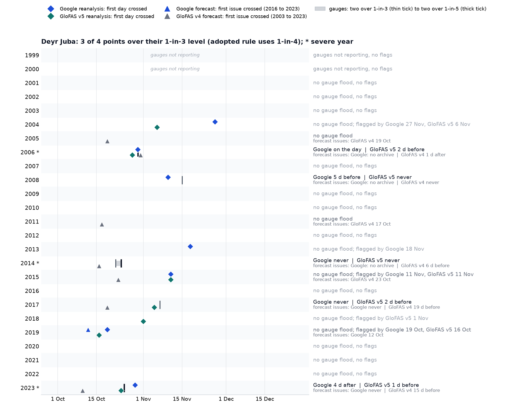Select the 2004 Google reanalysis blue diamond
This screenshot has width=515, height=420.
click(215, 122)
